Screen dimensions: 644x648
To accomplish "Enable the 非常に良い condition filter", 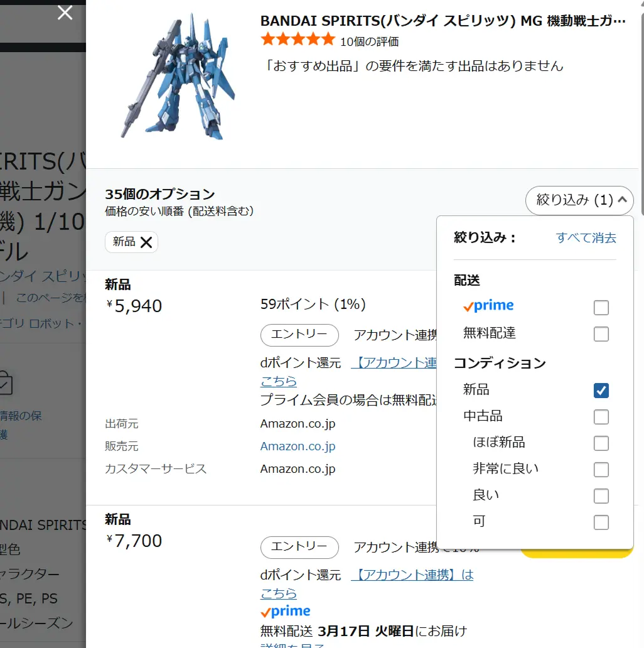I will pyautogui.click(x=601, y=469).
